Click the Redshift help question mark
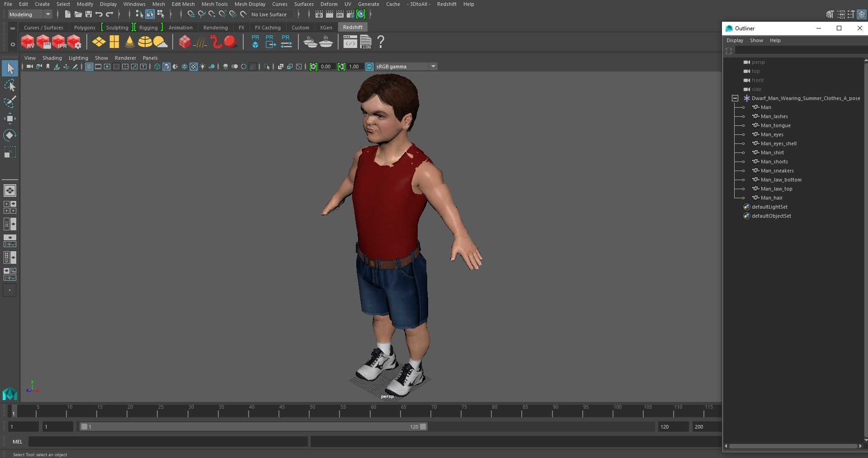Screen dimensions: 868x458 click(381, 42)
